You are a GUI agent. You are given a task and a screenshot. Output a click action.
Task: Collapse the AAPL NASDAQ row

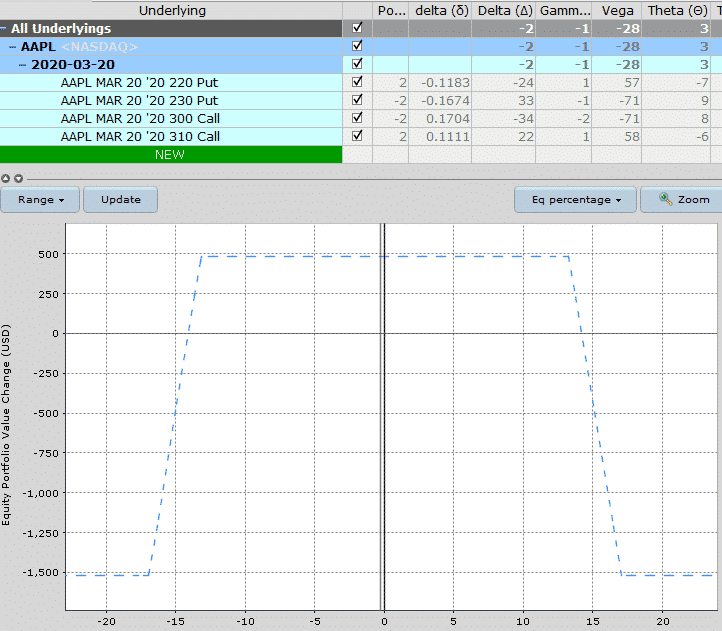12,47
